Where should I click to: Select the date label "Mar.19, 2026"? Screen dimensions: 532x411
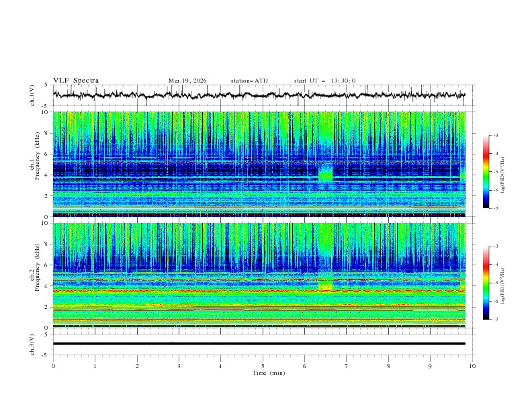pyautogui.click(x=187, y=81)
